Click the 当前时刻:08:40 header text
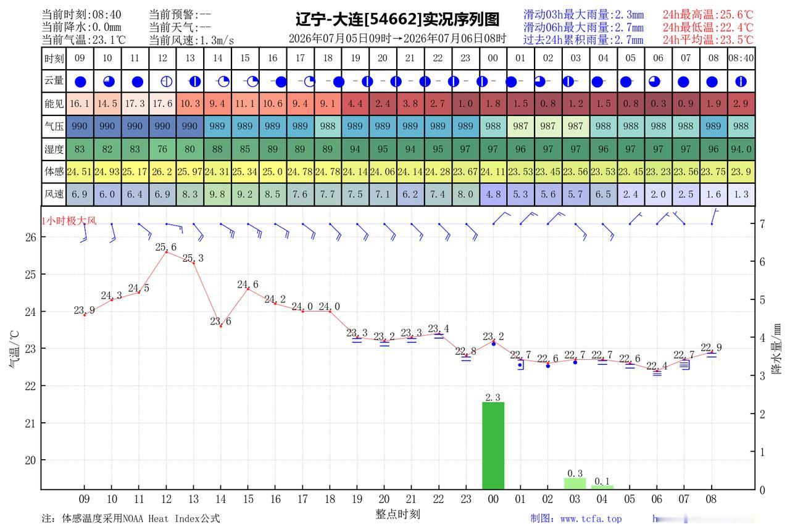 [x=81, y=14]
